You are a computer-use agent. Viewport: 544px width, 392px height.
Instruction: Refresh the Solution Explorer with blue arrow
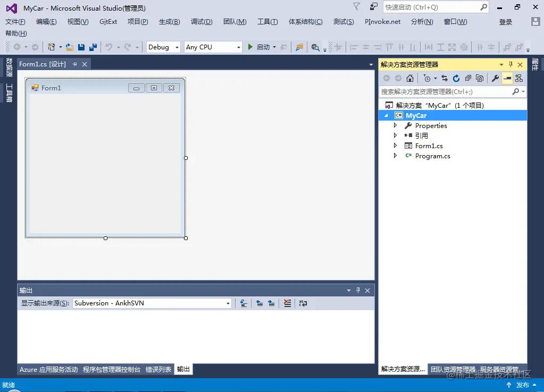point(456,78)
